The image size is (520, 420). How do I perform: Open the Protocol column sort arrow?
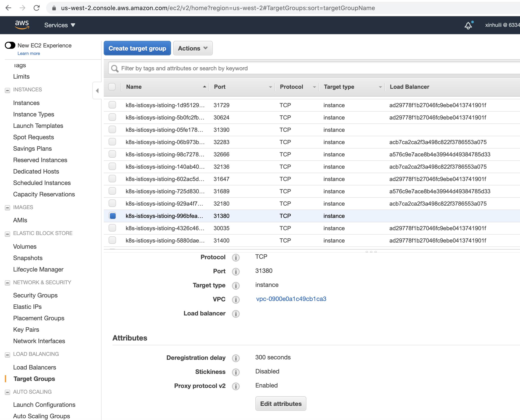pos(315,87)
